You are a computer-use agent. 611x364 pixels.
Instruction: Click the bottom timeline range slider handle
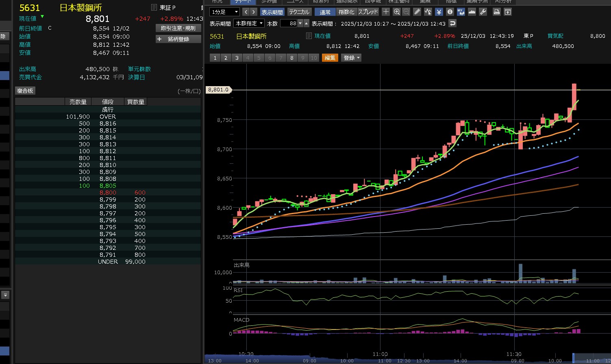point(573,358)
